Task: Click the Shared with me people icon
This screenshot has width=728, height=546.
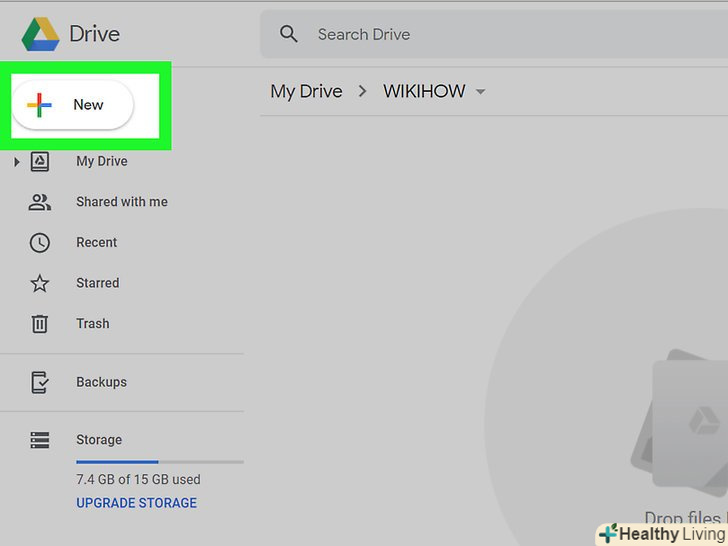Action: coord(39,202)
